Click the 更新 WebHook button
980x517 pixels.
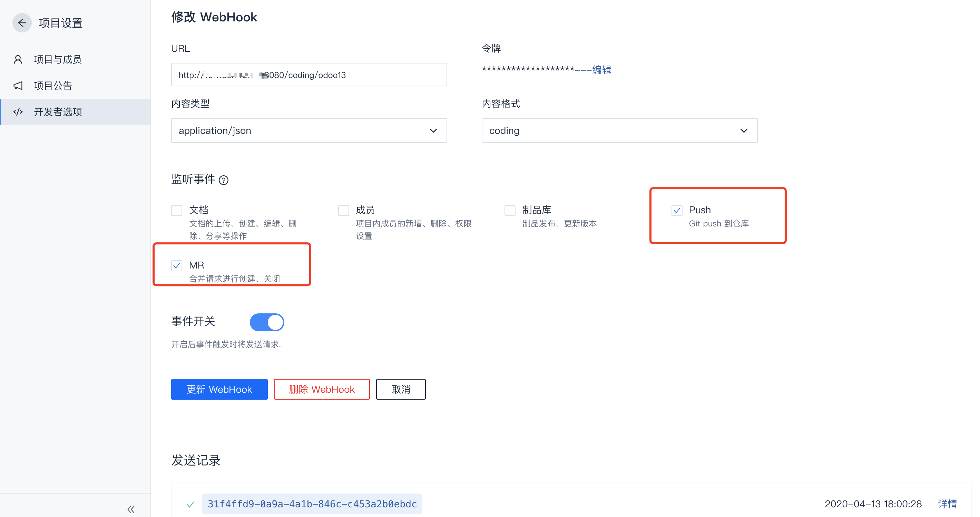coord(219,389)
